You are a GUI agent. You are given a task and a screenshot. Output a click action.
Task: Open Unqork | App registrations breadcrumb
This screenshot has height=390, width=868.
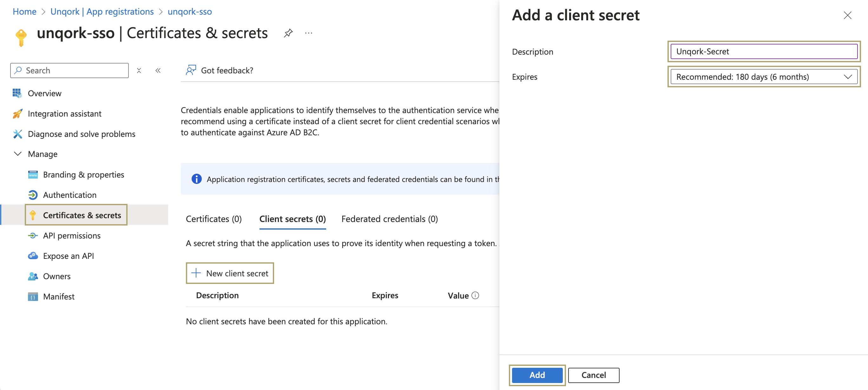(x=102, y=11)
